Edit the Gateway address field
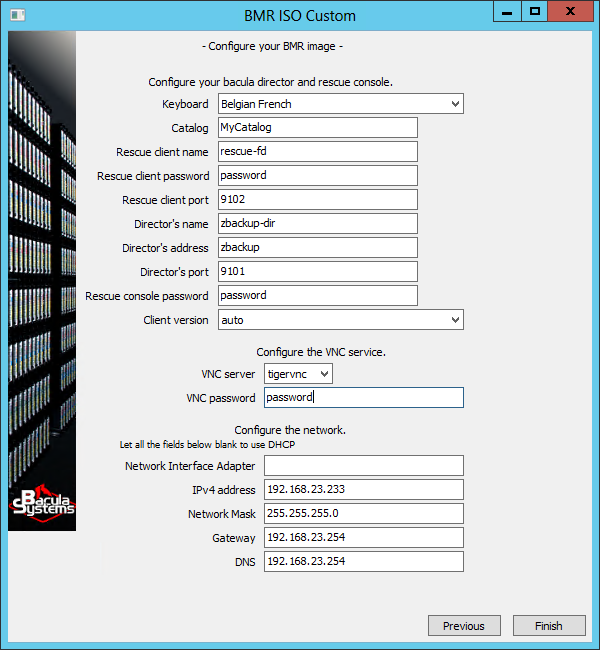The width and height of the screenshot is (600, 650). [364, 538]
